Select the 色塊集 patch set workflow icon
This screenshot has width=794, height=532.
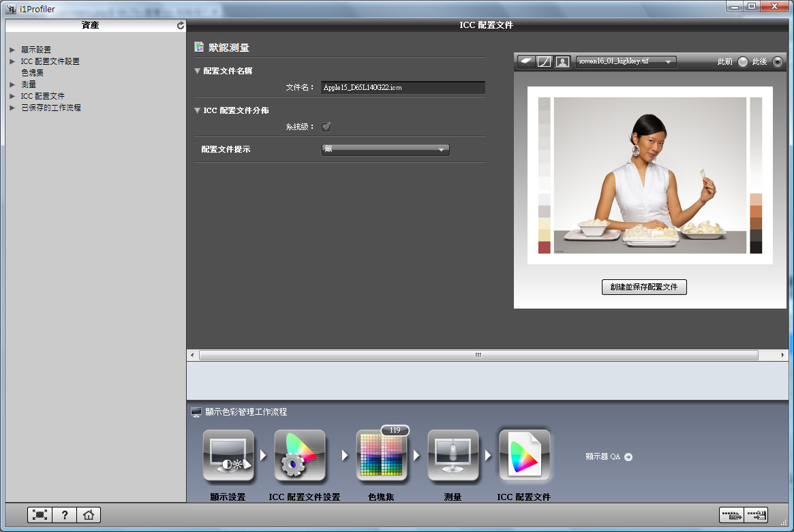(x=381, y=455)
